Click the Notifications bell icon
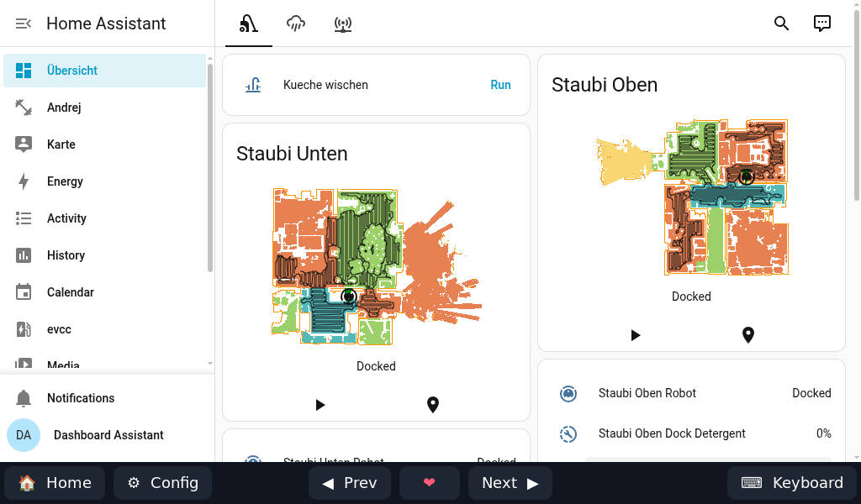The height and width of the screenshot is (504, 861). point(24,398)
